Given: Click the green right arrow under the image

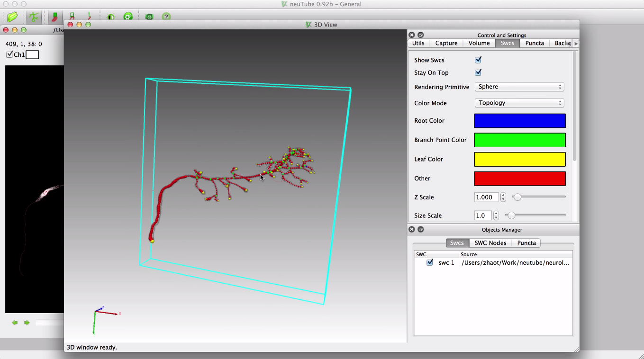Looking at the screenshot, I should 27,323.
